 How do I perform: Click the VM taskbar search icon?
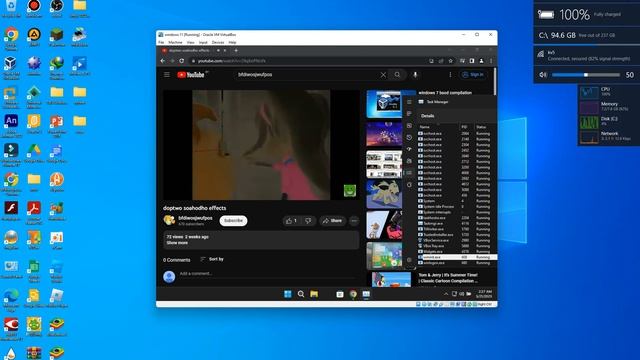pyautogui.click(x=301, y=294)
